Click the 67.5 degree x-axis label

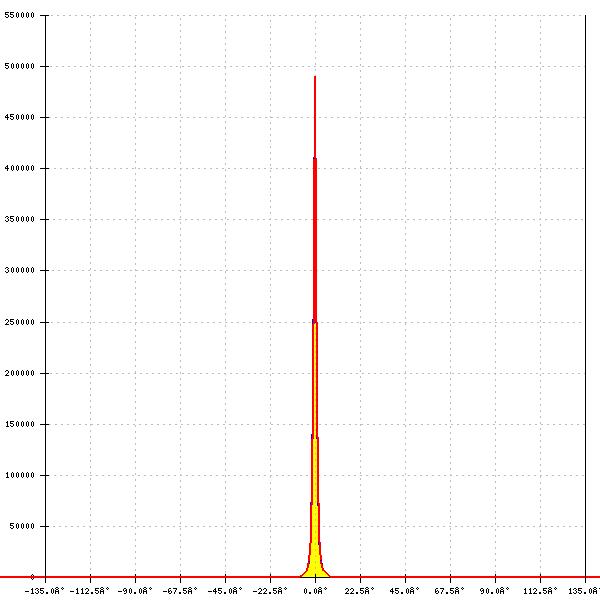pos(450,591)
